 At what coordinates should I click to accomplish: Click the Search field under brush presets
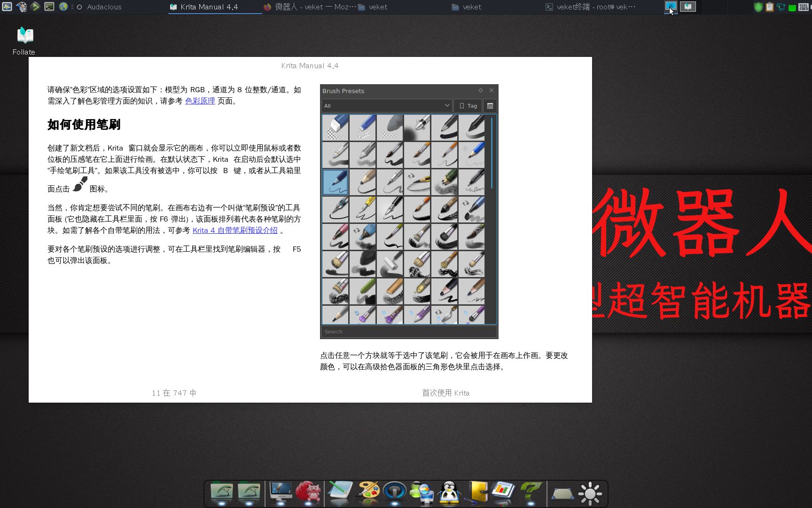click(x=409, y=332)
